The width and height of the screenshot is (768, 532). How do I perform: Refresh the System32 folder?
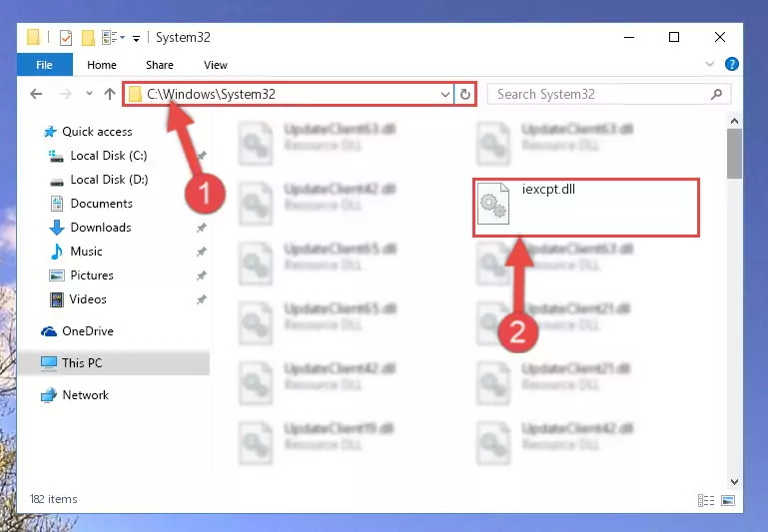point(465,94)
